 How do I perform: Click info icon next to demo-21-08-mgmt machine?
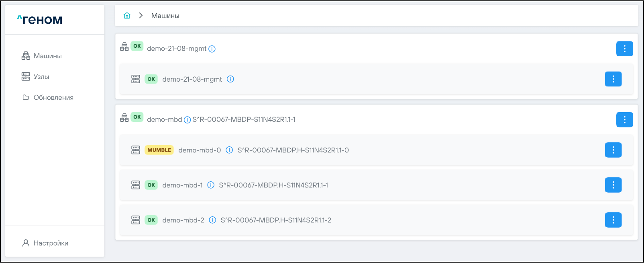coord(212,49)
